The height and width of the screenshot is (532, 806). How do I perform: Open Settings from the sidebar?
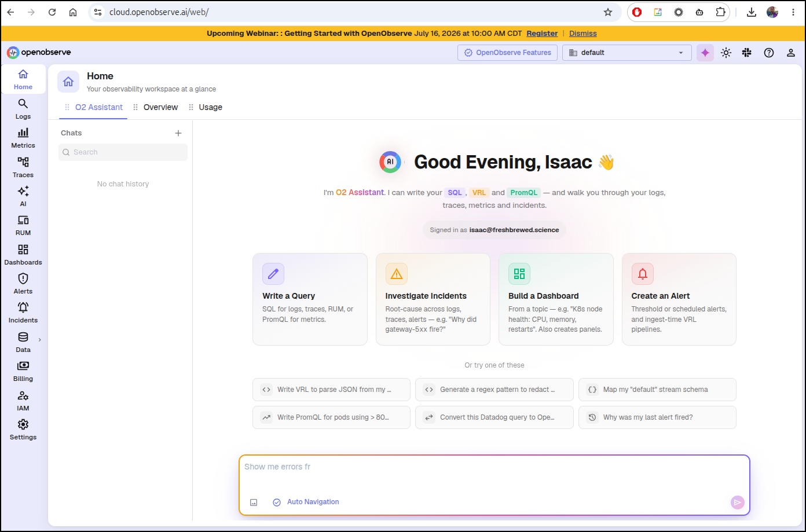pyautogui.click(x=23, y=430)
